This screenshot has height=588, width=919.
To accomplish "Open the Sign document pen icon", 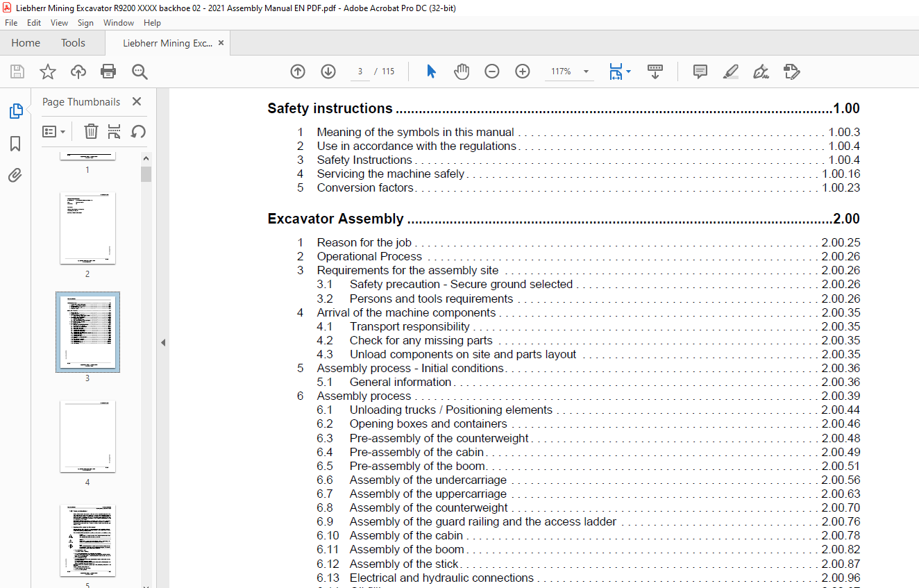I will pos(761,72).
